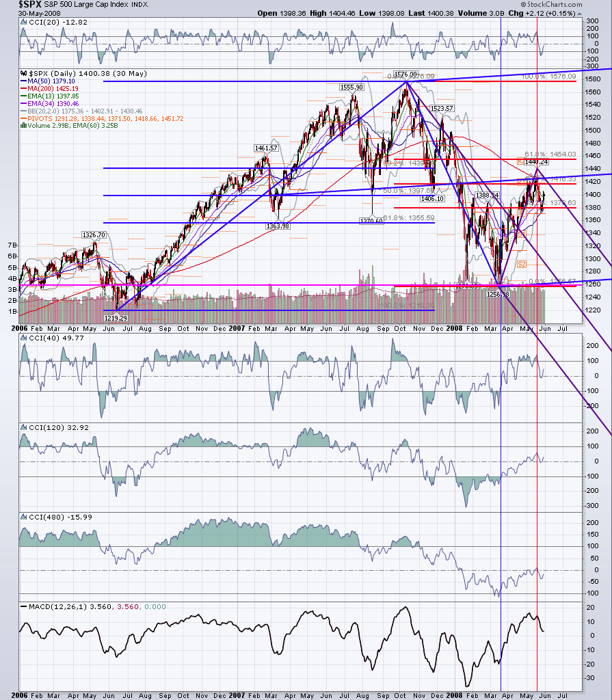Screen dimensions: 612x700
Task: Click the 61.8%: 1454.03 Fibonacci label
Action: (x=550, y=154)
